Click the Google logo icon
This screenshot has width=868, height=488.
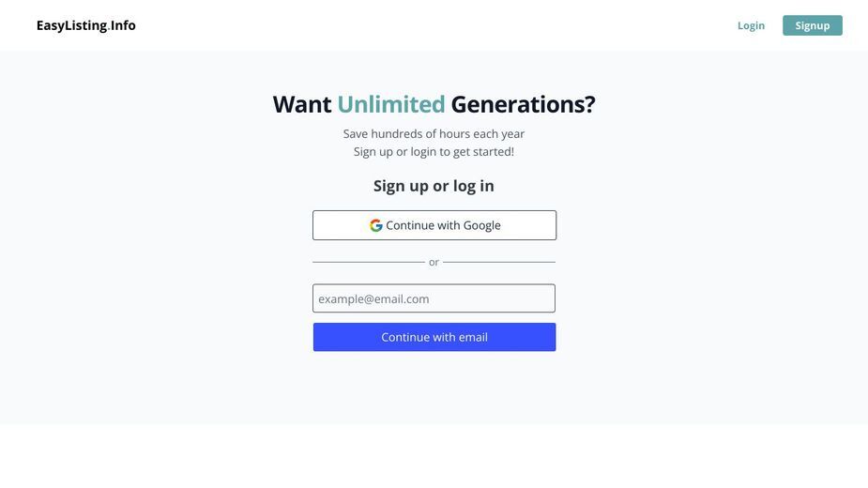(376, 225)
